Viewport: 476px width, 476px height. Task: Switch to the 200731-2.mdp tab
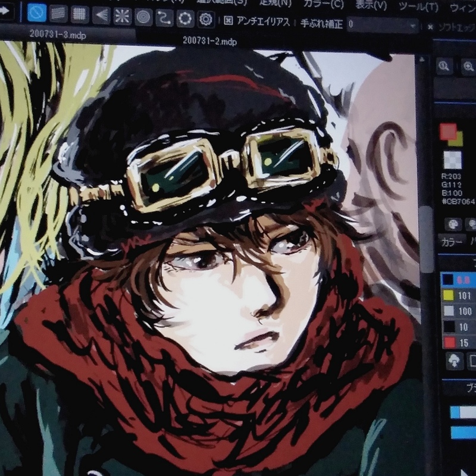(210, 41)
